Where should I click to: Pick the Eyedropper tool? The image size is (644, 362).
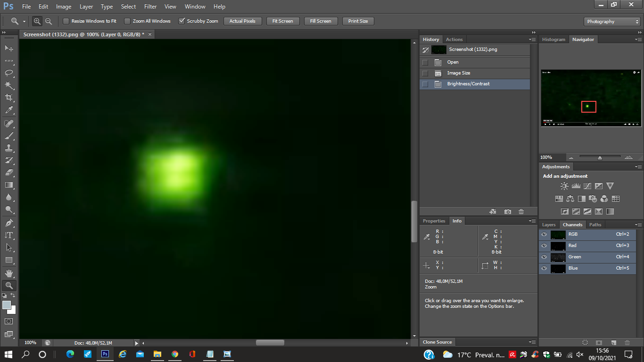click(8, 110)
